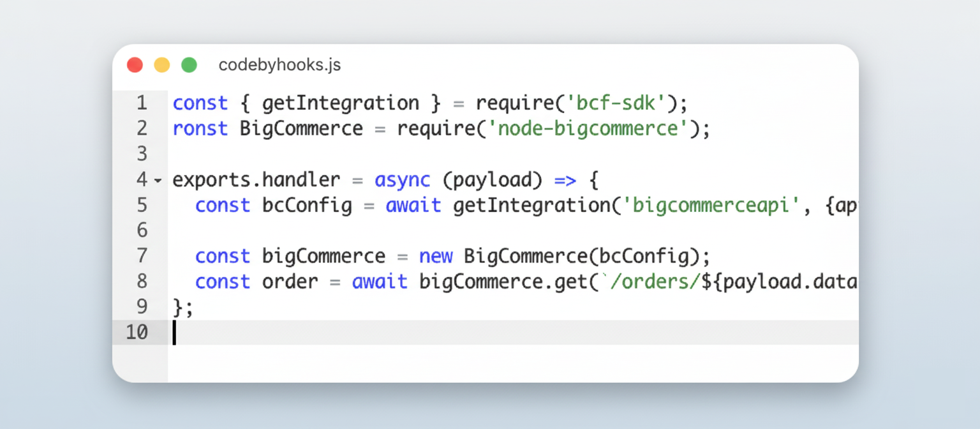Click line number 2 in the gutter

coord(141,128)
